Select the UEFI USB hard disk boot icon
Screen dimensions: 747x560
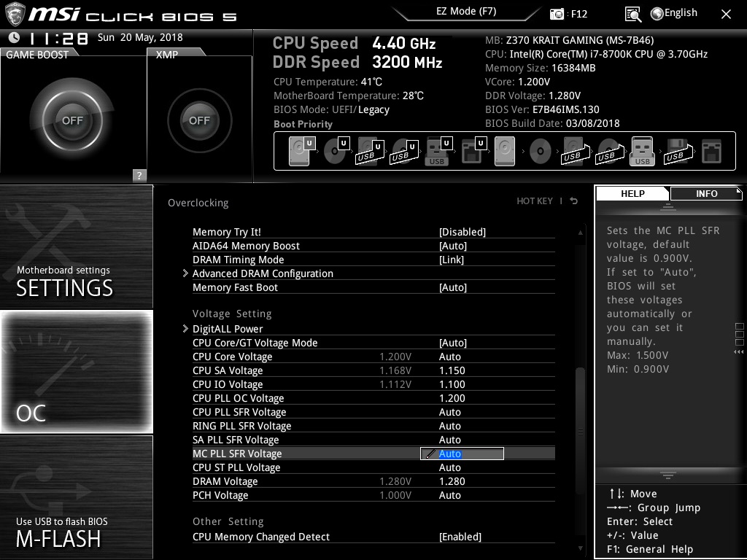pyautogui.click(x=370, y=151)
